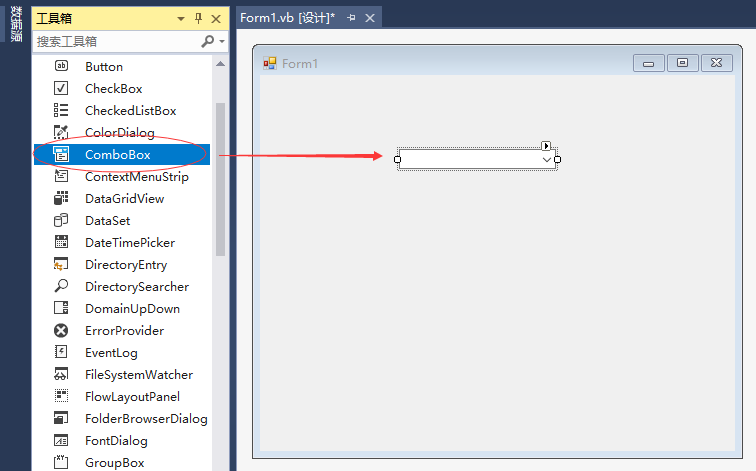The image size is (756, 471).
Task: Pick the DataGridView grid icon
Action: pyautogui.click(x=61, y=198)
